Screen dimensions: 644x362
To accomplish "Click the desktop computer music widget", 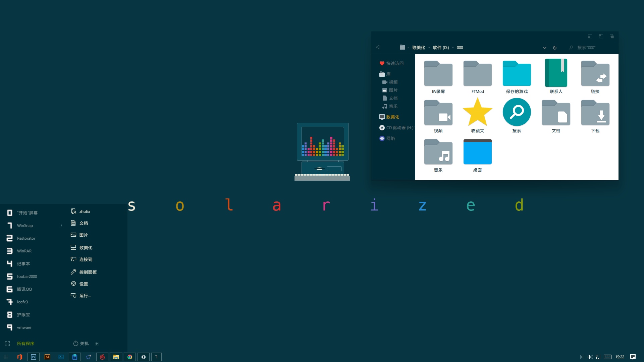I will (x=322, y=152).
